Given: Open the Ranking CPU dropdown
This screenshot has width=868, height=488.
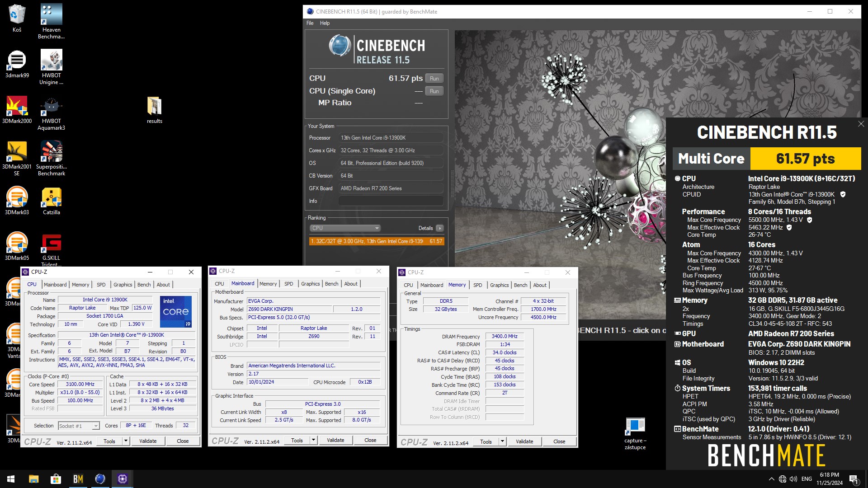Looking at the screenshot, I should click(x=345, y=228).
